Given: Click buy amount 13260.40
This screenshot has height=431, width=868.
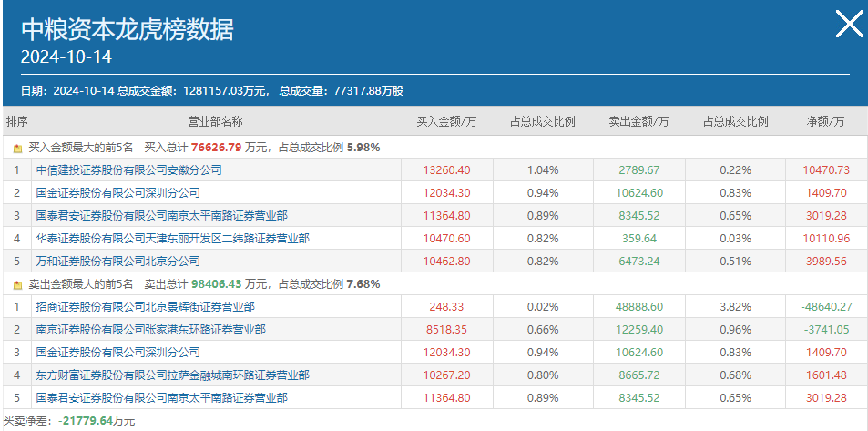Looking at the screenshot, I should (x=446, y=170).
